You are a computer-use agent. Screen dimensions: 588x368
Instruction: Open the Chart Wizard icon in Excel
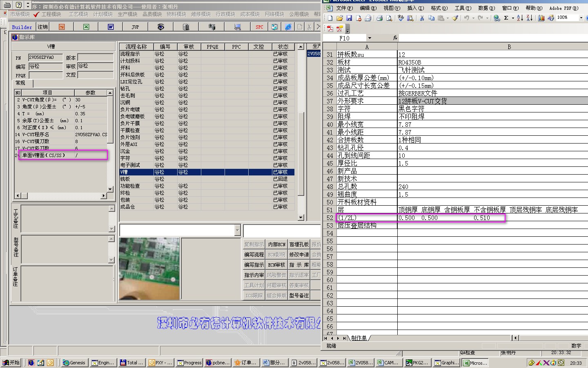tap(541, 18)
